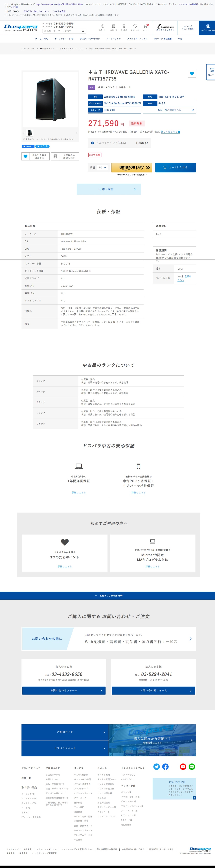Click the ドスパラアプリ banner arrow

(194, 797)
